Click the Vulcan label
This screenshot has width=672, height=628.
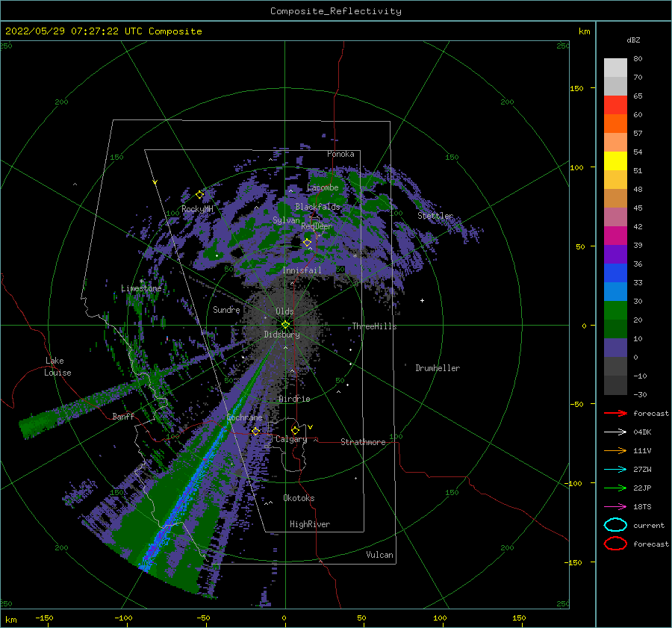coord(380,555)
